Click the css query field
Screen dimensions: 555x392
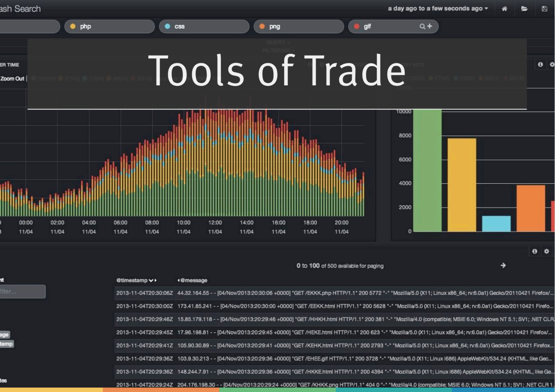(x=204, y=26)
